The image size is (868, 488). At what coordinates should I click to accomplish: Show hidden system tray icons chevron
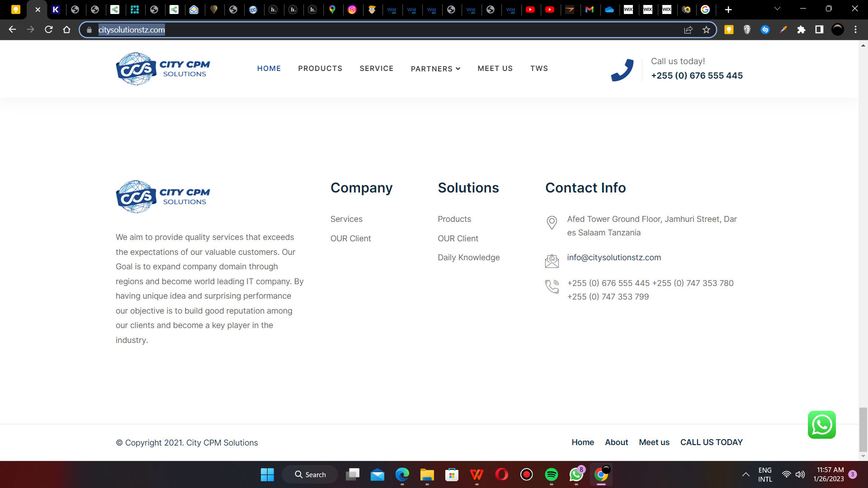click(745, 474)
